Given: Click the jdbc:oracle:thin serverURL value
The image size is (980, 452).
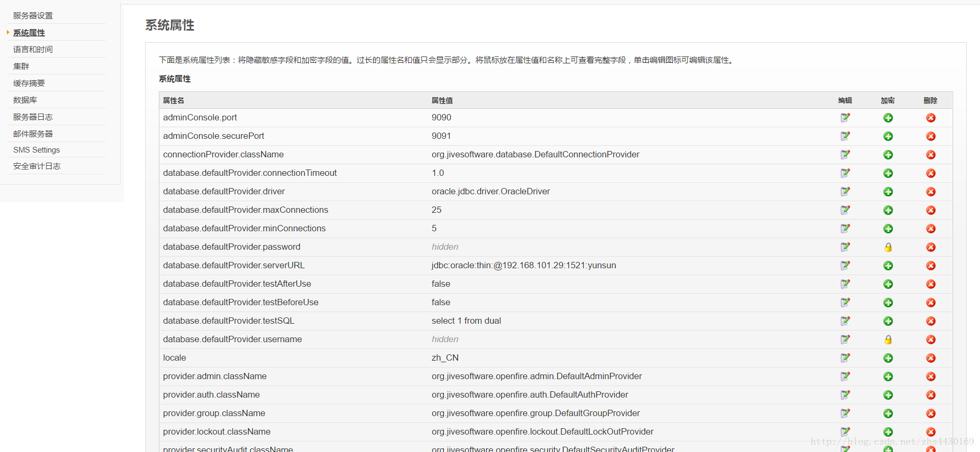Looking at the screenshot, I should tap(524, 266).
